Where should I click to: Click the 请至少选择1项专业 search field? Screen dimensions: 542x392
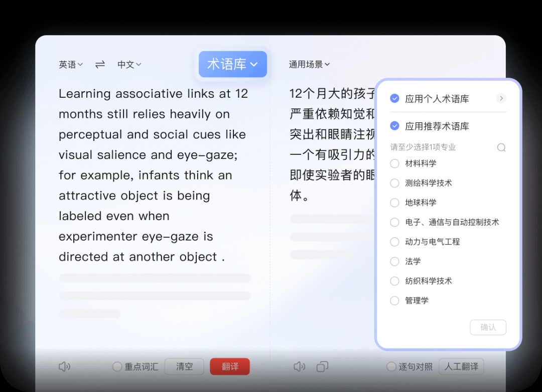pos(448,147)
